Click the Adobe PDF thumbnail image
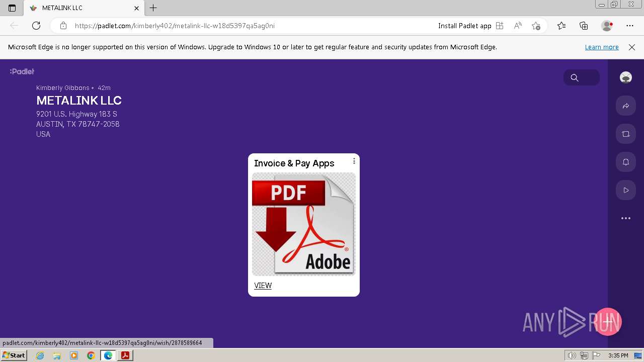The height and width of the screenshot is (362, 644). pyautogui.click(x=304, y=224)
